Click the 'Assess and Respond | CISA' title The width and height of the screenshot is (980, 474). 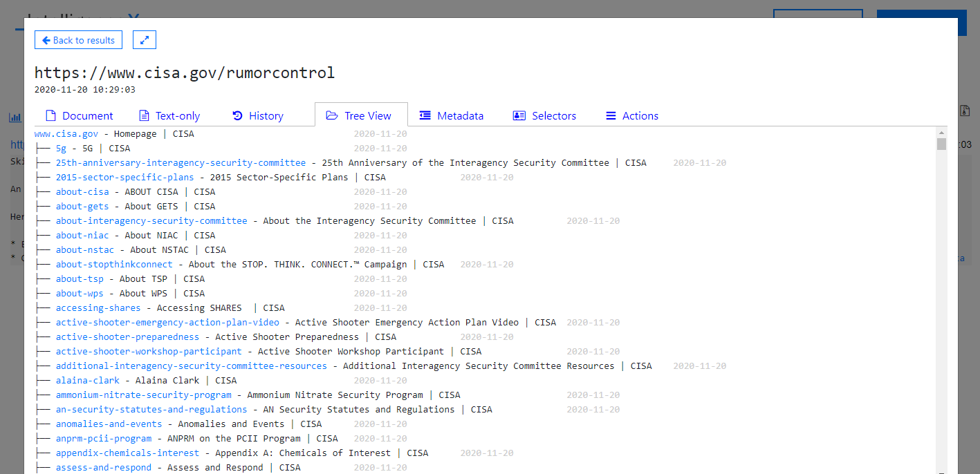[234, 468]
